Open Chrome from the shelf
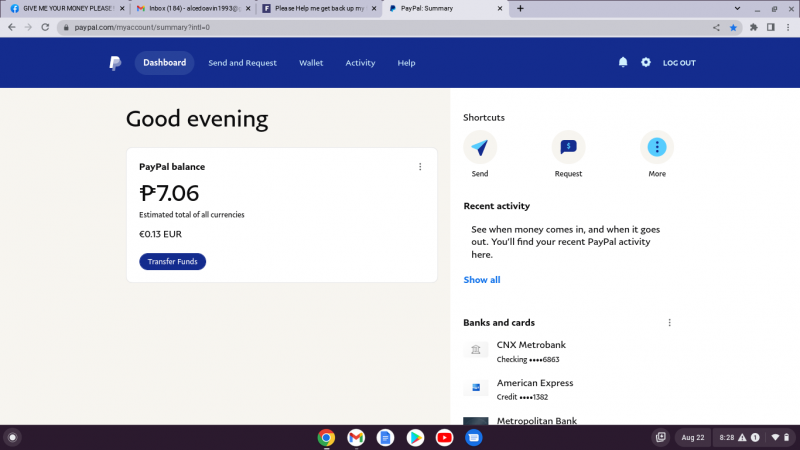Viewport: 800px width, 450px height. point(327,437)
